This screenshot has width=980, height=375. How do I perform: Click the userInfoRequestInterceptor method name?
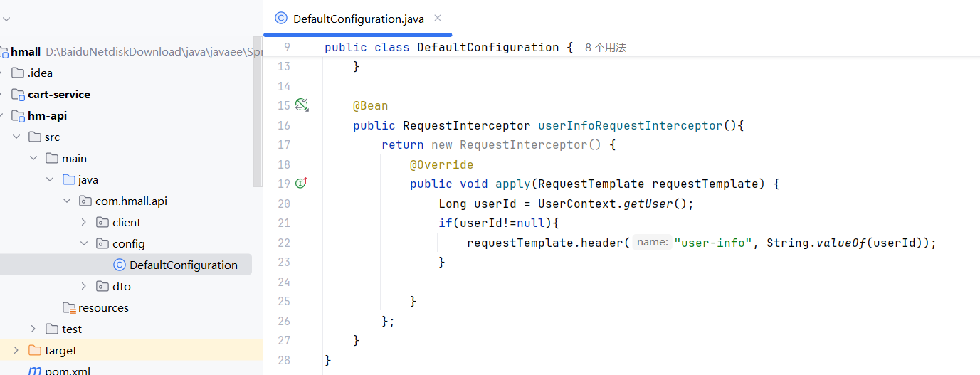click(630, 125)
